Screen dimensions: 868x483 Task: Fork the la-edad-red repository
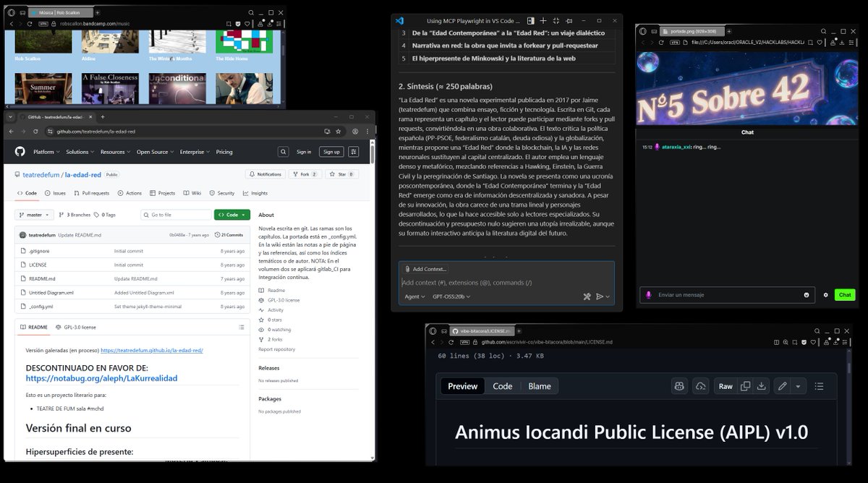(305, 174)
